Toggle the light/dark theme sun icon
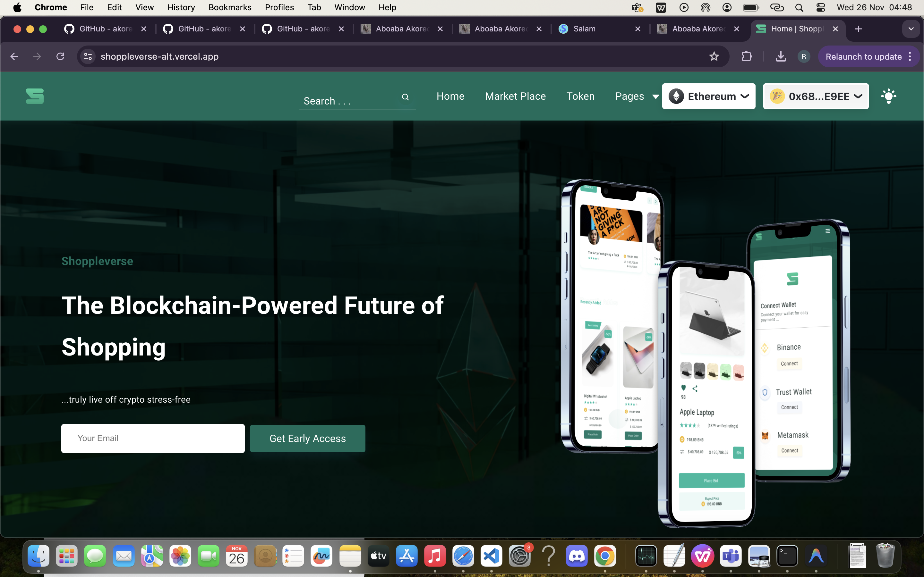The height and width of the screenshot is (577, 924). [888, 96]
